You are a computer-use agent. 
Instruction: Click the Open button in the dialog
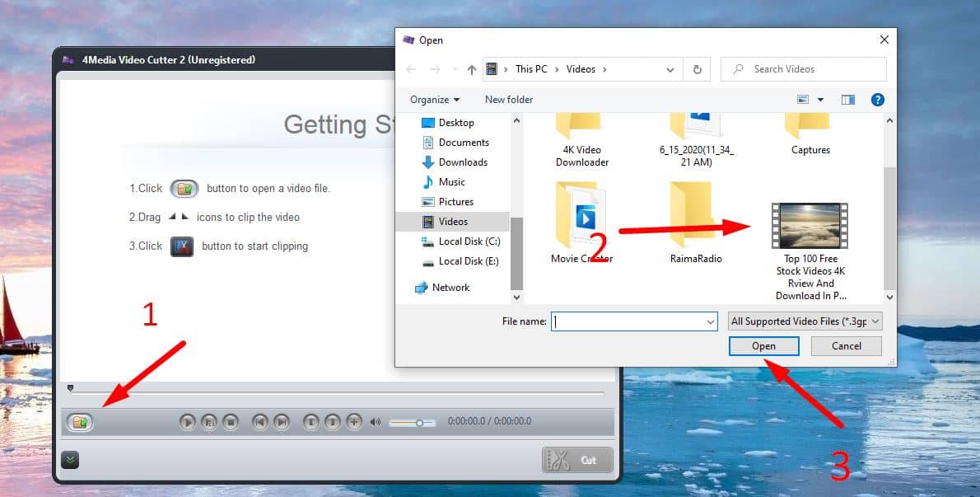(x=763, y=345)
